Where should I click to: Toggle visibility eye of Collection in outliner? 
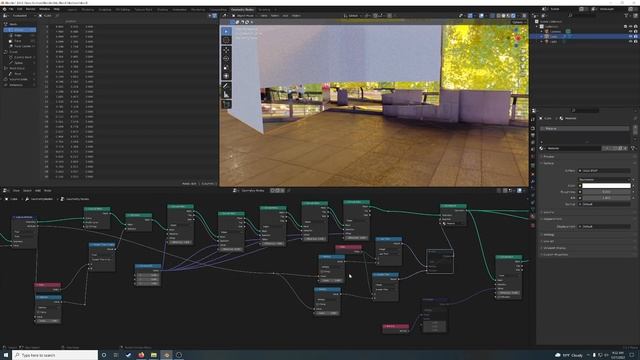631,27
